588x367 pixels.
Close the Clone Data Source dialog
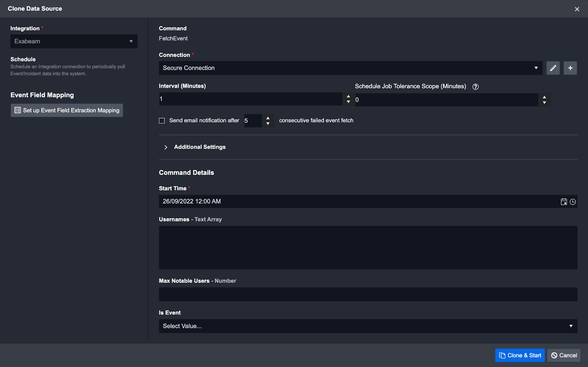(577, 9)
